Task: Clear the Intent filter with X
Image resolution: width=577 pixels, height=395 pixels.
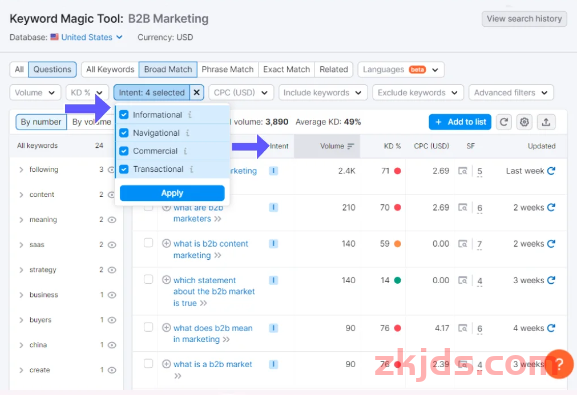Action: 197,92
